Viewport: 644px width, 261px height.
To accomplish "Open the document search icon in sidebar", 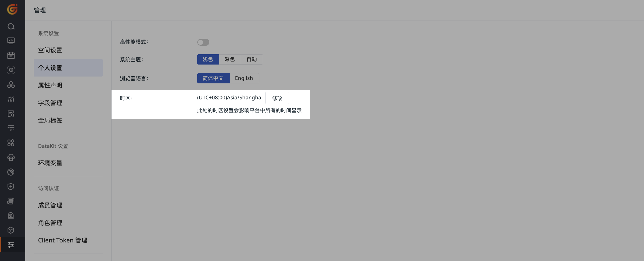I will pyautogui.click(x=11, y=114).
